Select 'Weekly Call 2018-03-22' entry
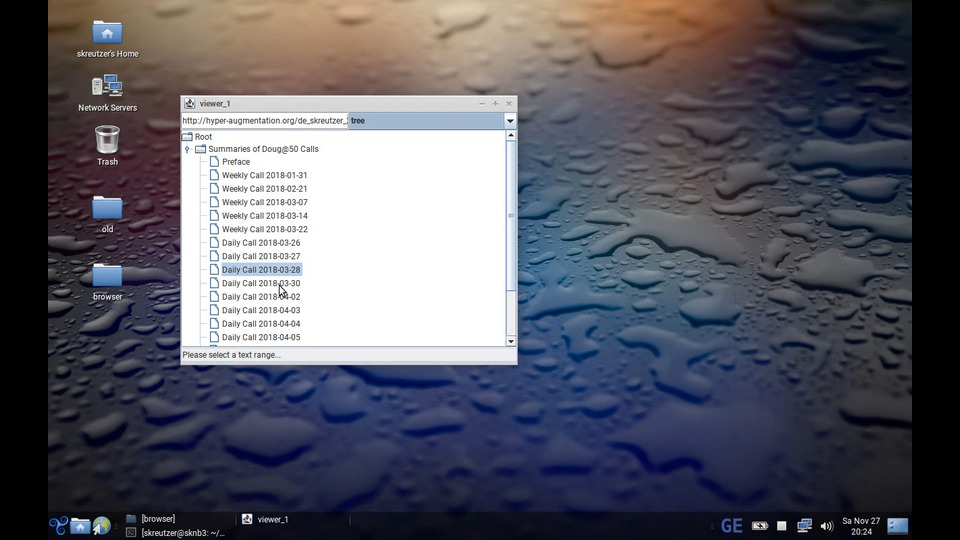The width and height of the screenshot is (960, 540). (x=264, y=229)
